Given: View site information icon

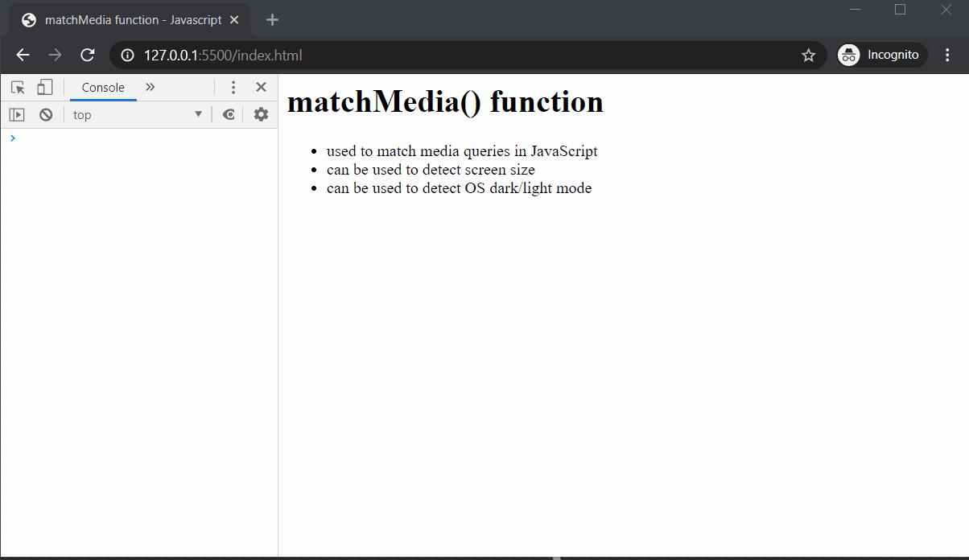Looking at the screenshot, I should (127, 55).
